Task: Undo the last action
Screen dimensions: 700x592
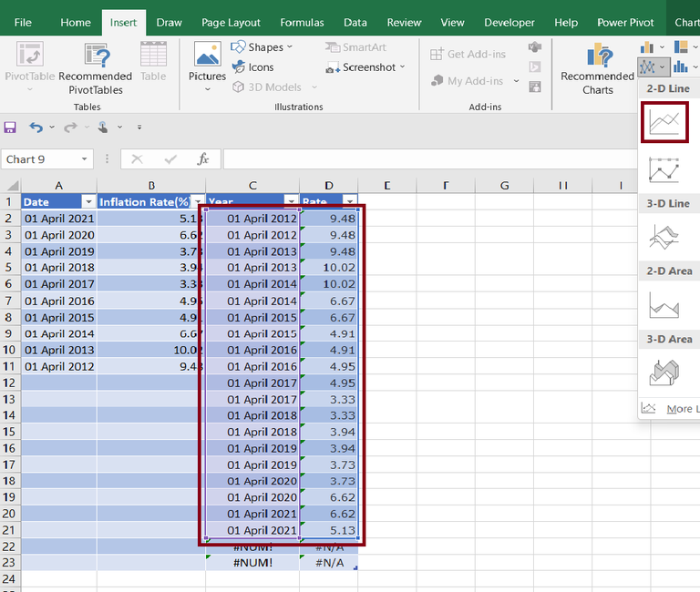Action: pyautogui.click(x=36, y=128)
